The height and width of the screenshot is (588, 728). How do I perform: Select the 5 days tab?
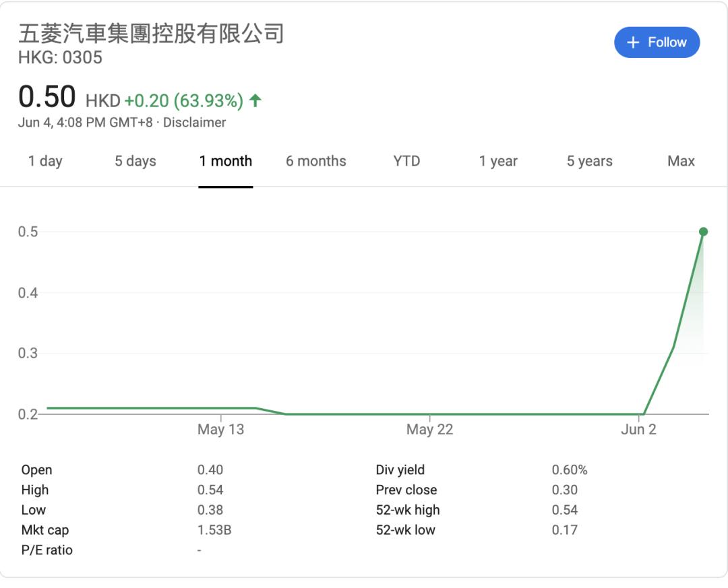135,161
